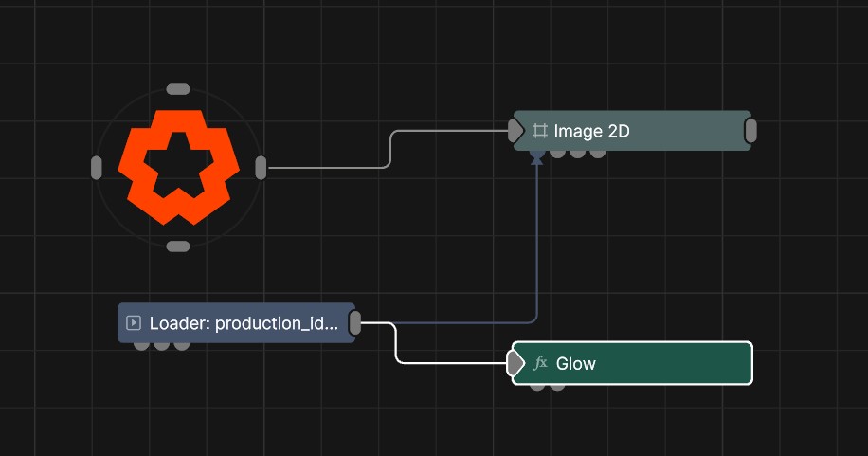This screenshot has width=868, height=456.
Task: Select the Image 2D node title
Action: (x=591, y=131)
